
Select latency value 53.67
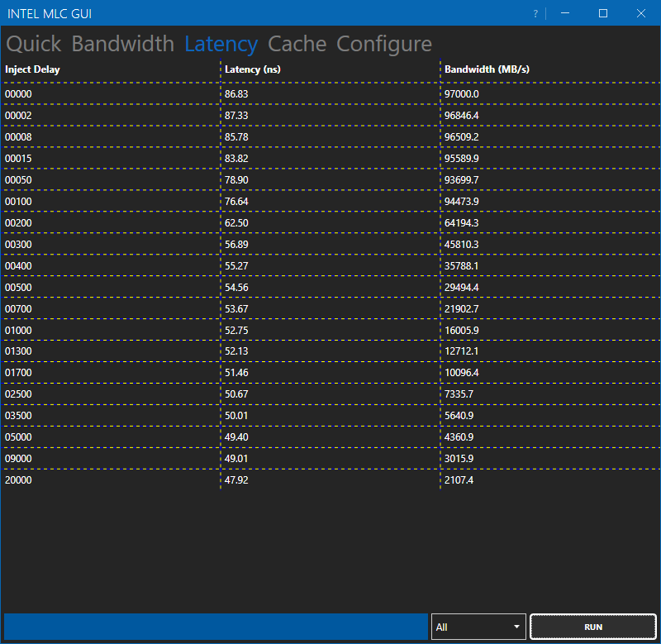[x=236, y=309]
